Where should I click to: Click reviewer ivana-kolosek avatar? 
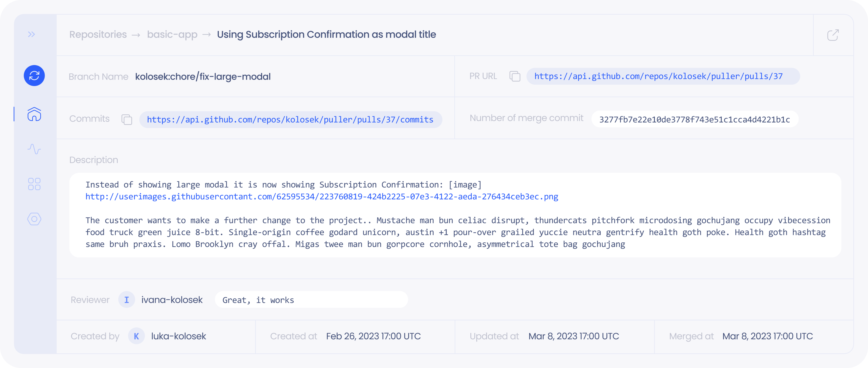[126, 300]
